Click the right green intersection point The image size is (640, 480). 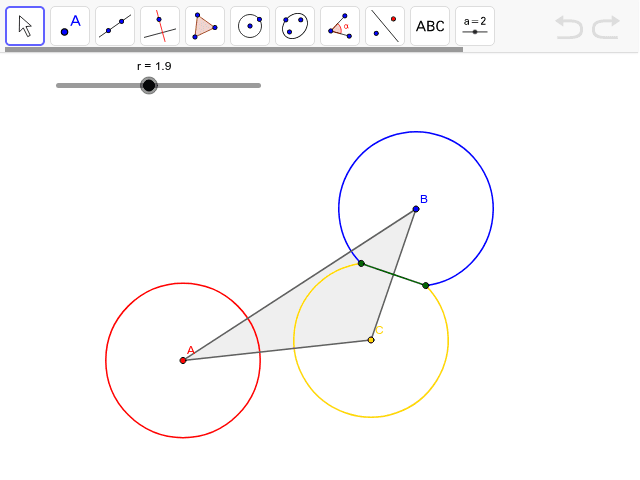pyautogui.click(x=426, y=286)
